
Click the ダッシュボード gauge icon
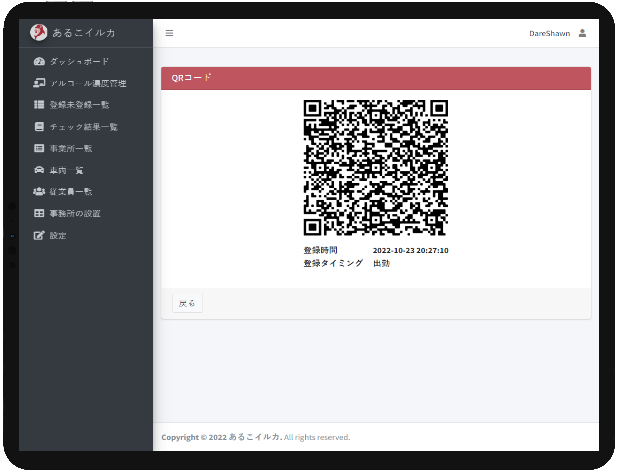(x=39, y=62)
